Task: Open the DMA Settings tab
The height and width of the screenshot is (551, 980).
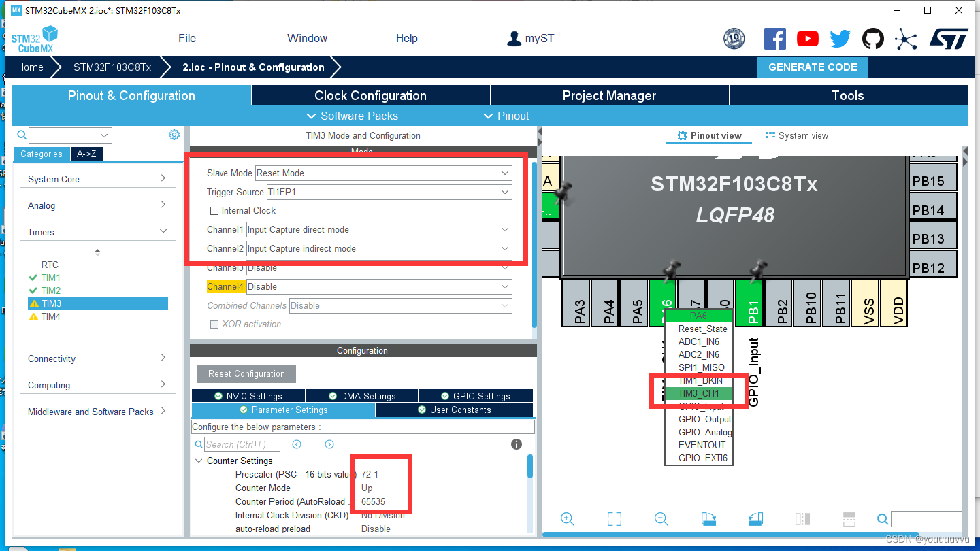Action: click(x=361, y=396)
